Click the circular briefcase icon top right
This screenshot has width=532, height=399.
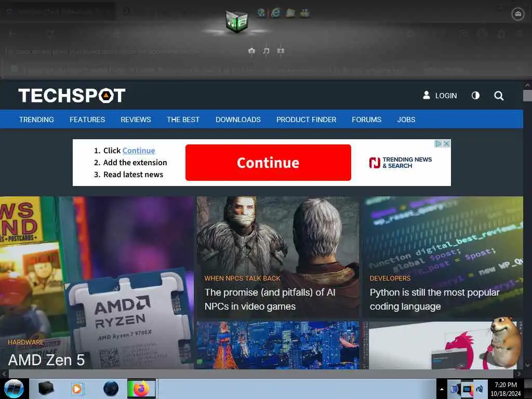518,14
